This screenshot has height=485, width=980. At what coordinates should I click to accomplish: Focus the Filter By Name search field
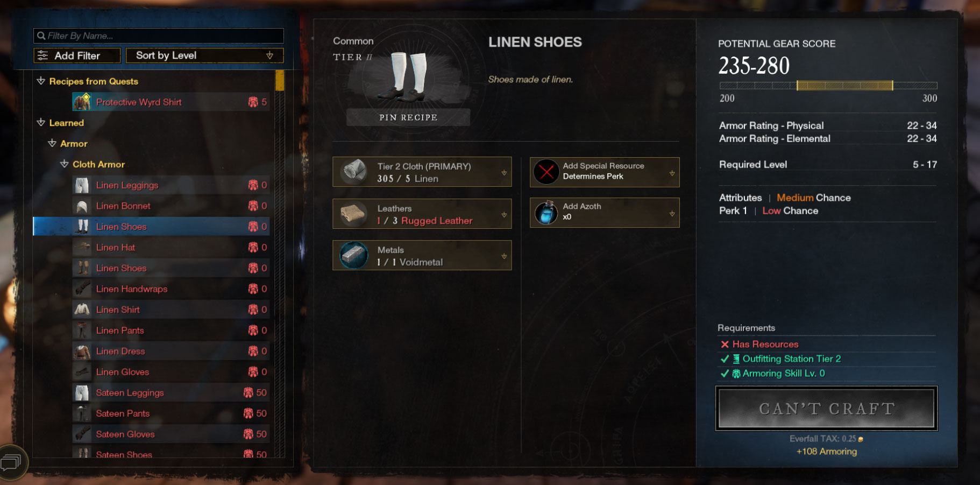pos(159,36)
